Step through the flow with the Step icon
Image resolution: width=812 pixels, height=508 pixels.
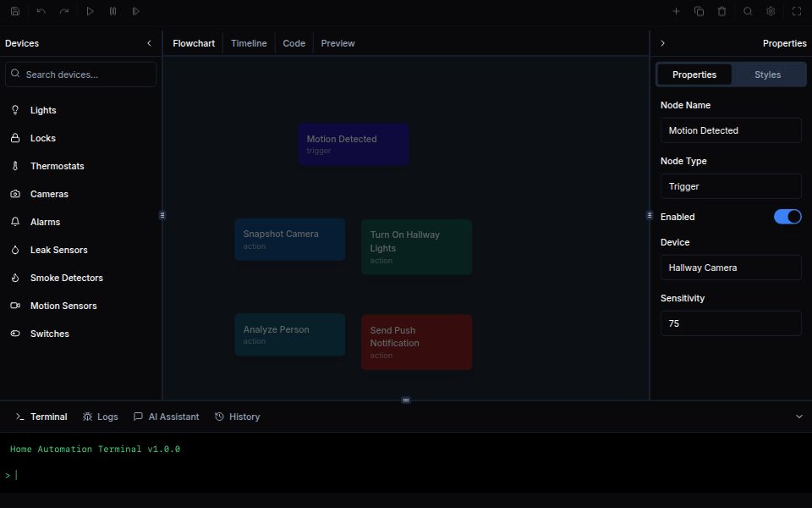tap(135, 11)
